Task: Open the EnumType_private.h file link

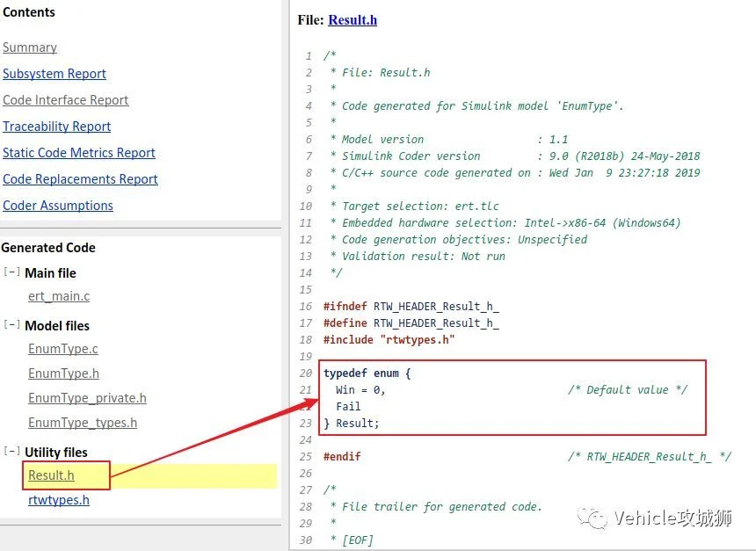Action: point(87,398)
